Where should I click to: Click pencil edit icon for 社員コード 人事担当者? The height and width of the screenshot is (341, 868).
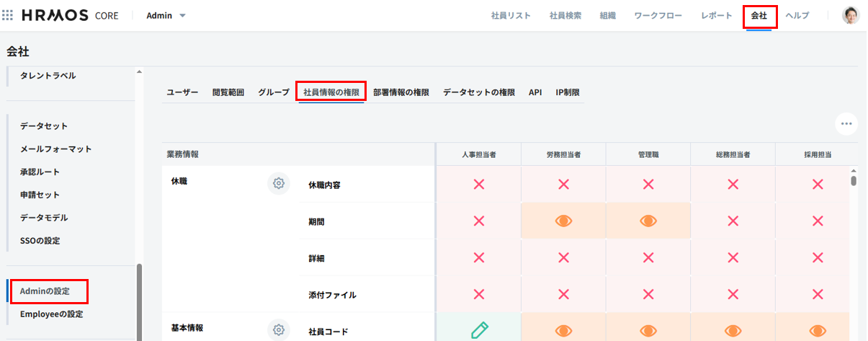click(x=478, y=331)
